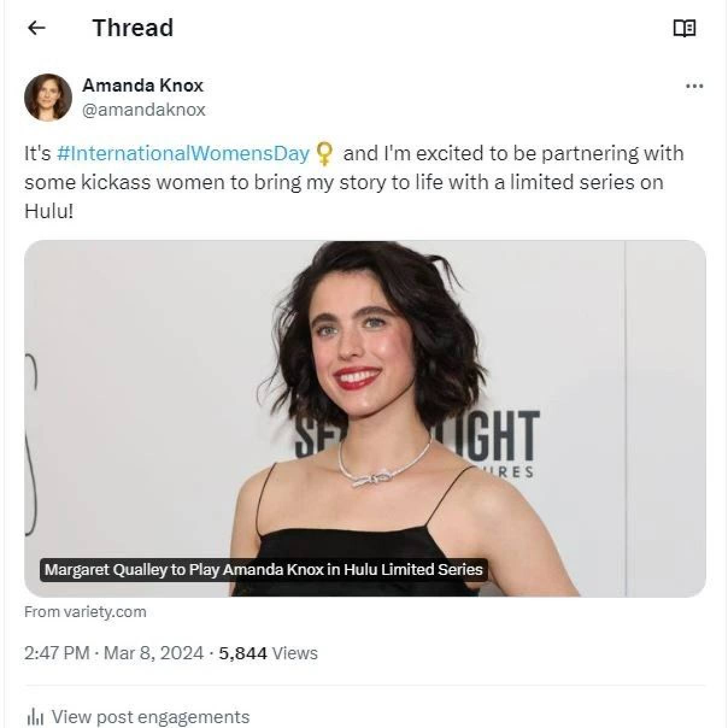Click the Margaret Qualley headline caption
The width and height of the screenshot is (728, 728).
click(x=263, y=570)
